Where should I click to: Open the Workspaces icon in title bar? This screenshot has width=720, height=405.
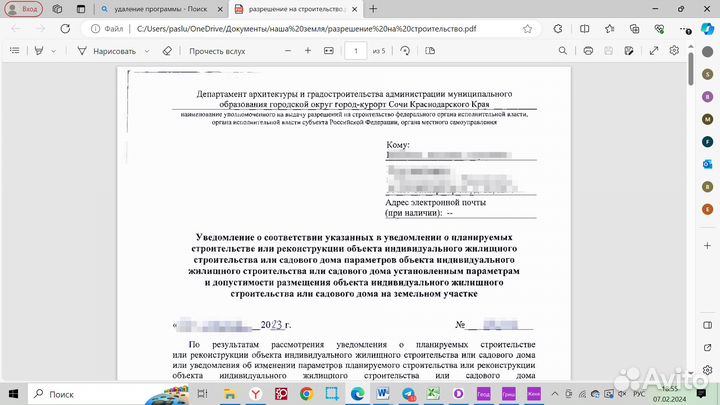57,9
